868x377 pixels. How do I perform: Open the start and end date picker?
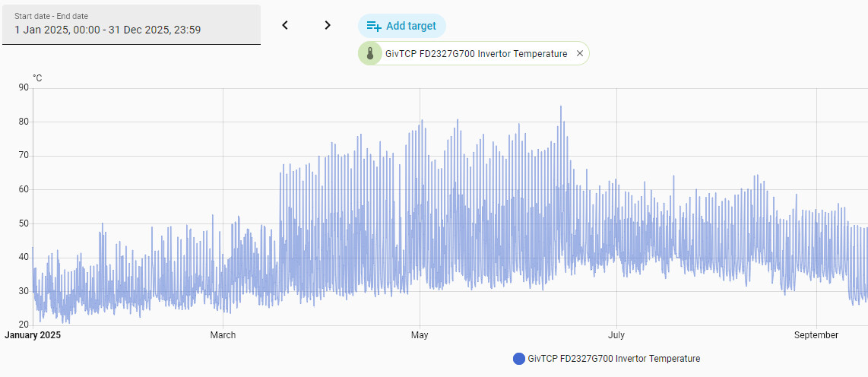[131, 25]
